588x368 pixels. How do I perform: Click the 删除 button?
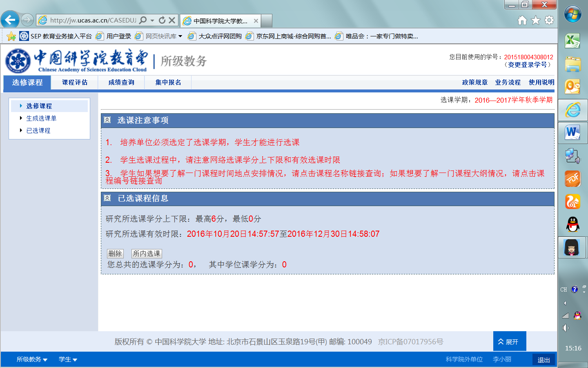tap(115, 254)
